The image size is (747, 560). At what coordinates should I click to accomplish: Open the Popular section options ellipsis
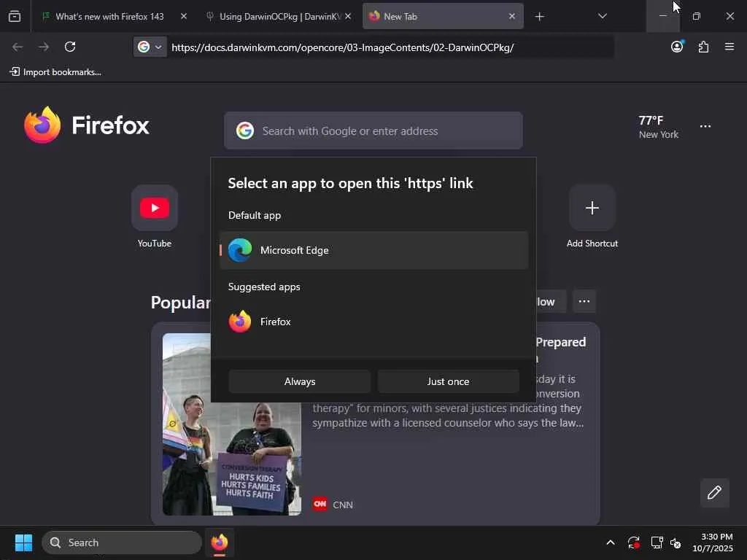click(x=584, y=301)
